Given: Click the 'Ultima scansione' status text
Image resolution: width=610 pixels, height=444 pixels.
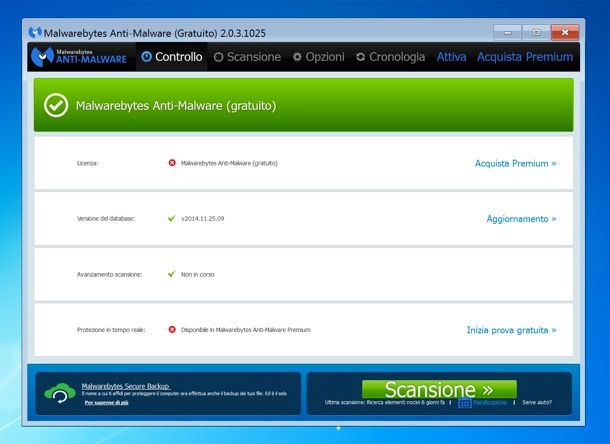Looking at the screenshot, I should (x=385, y=402).
